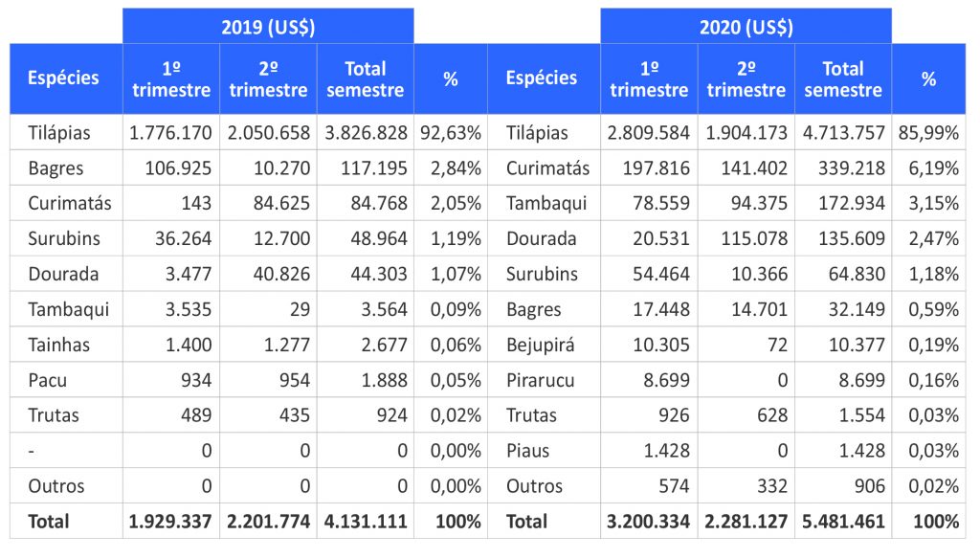Click the 2019 grand total 4.131.111
This screenshot has width=980, height=558.
pos(365,522)
